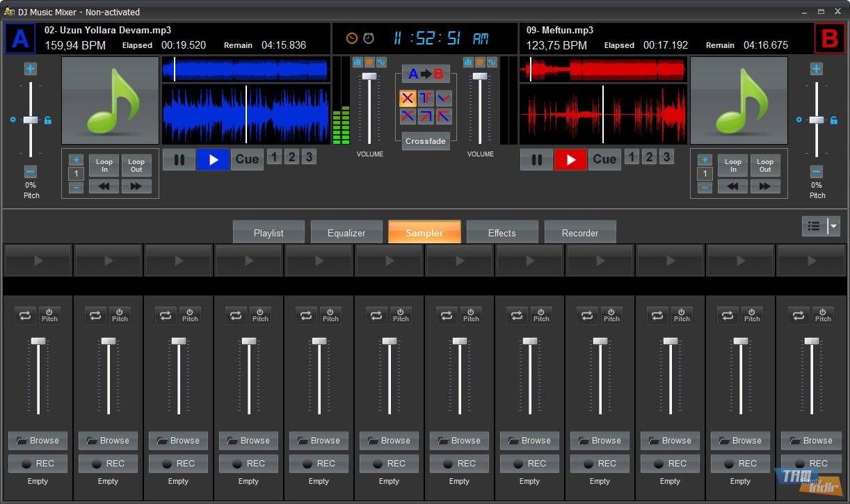Toggle loop on the first sampler channel

[25, 315]
